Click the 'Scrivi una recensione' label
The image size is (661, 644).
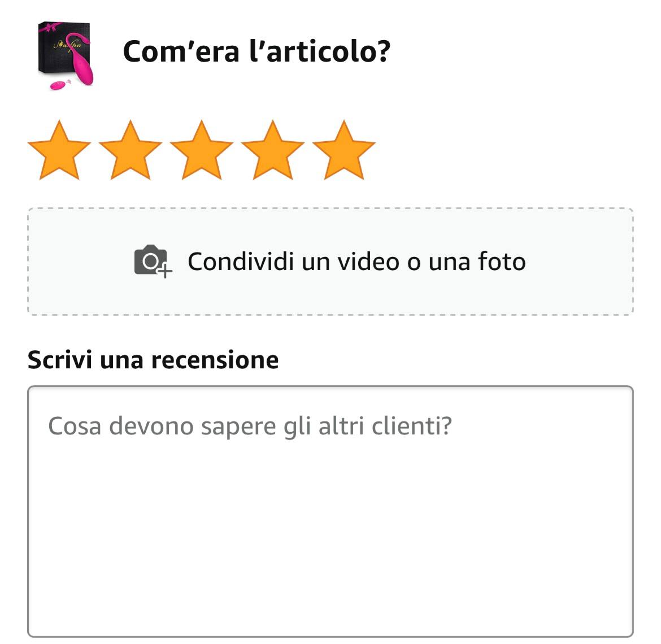tap(153, 360)
